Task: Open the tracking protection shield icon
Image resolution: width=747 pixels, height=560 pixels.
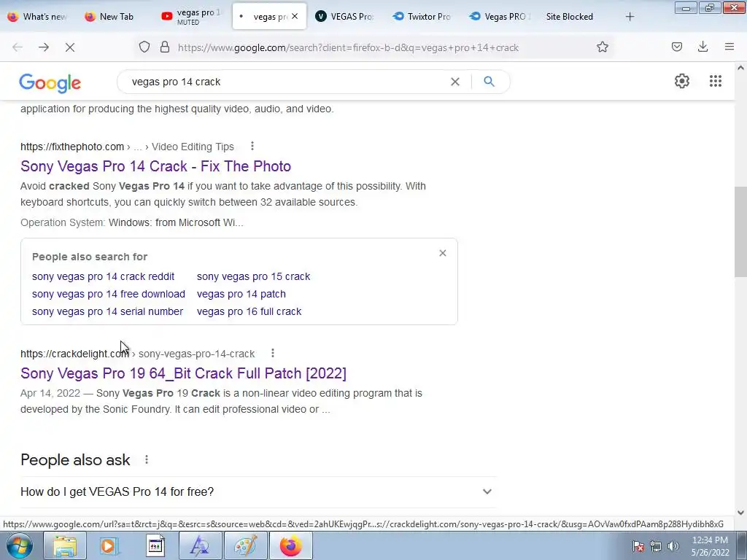Action: tap(144, 47)
